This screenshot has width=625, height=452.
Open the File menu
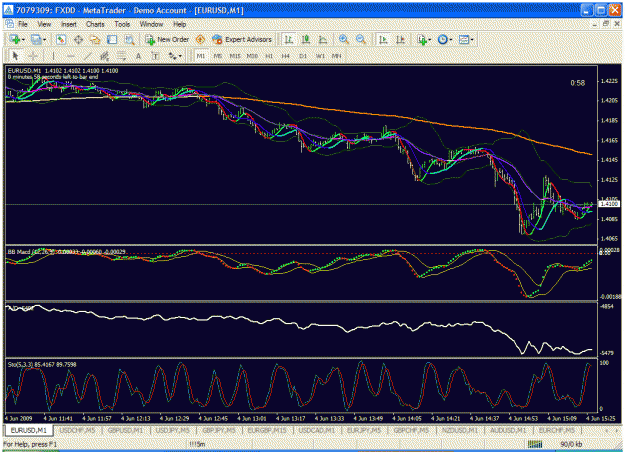click(x=23, y=24)
